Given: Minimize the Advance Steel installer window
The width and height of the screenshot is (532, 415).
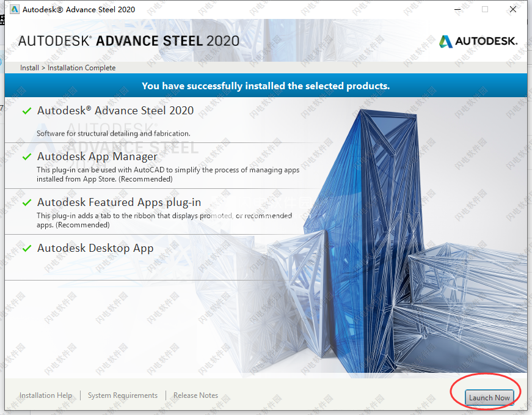Looking at the screenshot, I should click(x=457, y=10).
